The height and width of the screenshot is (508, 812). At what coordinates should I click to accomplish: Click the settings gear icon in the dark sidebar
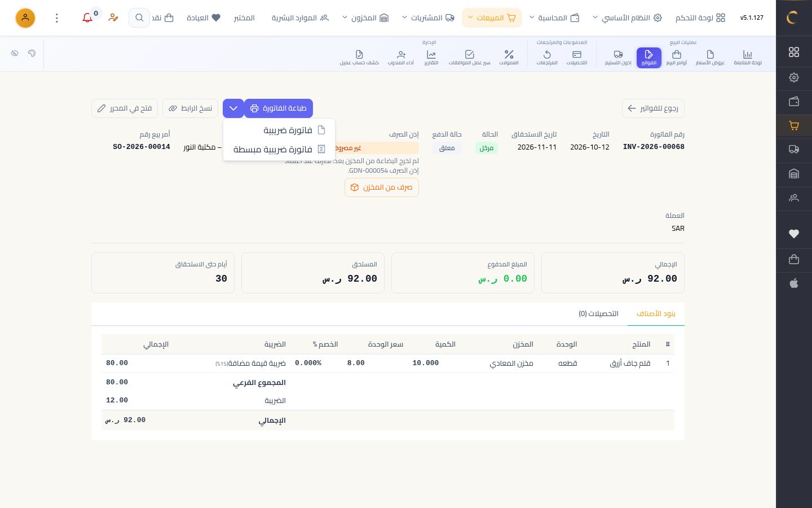coord(794,77)
